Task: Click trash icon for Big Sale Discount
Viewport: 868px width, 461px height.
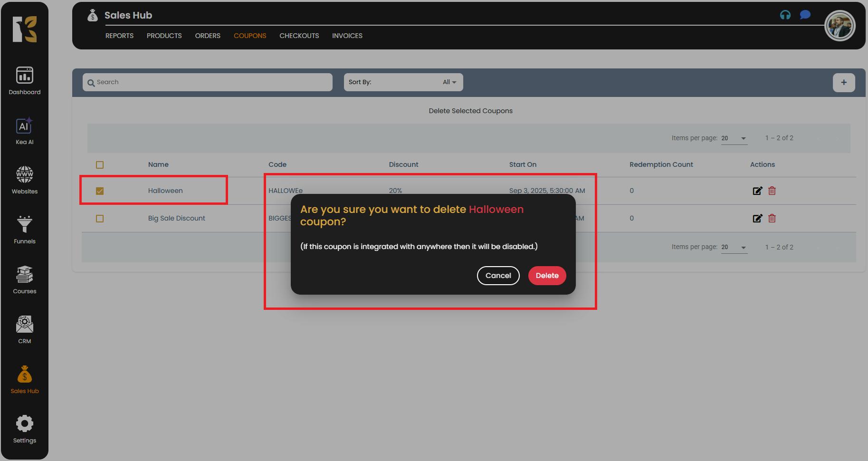Action: coord(772,219)
